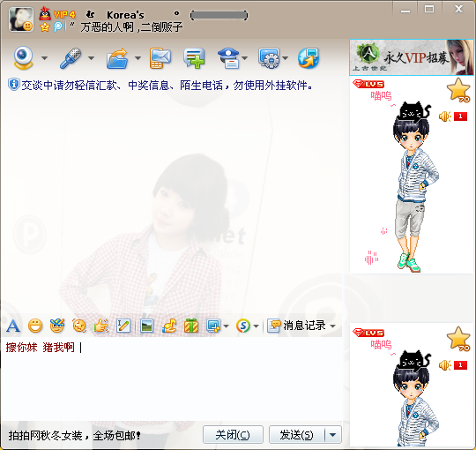Image resolution: width=476 pixels, height=450 pixels.
Task: Open remote desktop application icon
Action: 269,58
